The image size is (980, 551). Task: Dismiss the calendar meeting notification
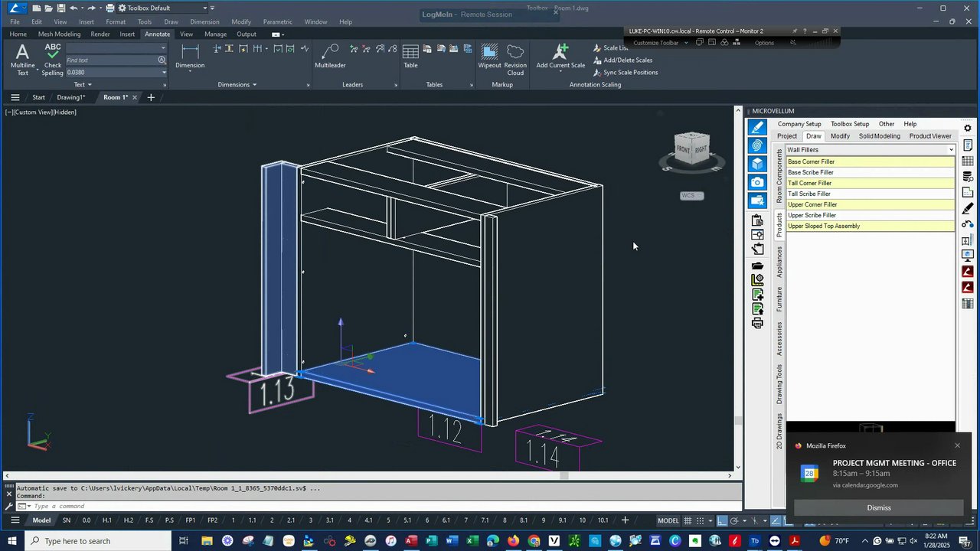point(878,507)
